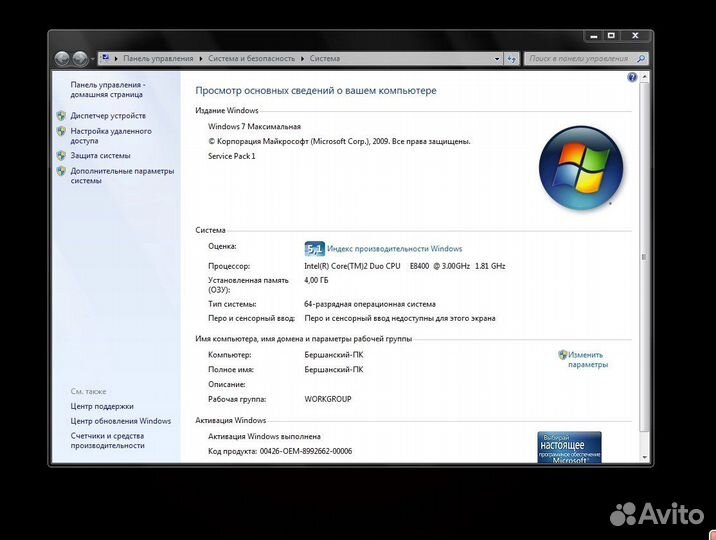Click the Control Panel icon in address bar
The width and height of the screenshot is (716, 540).
tap(105, 58)
